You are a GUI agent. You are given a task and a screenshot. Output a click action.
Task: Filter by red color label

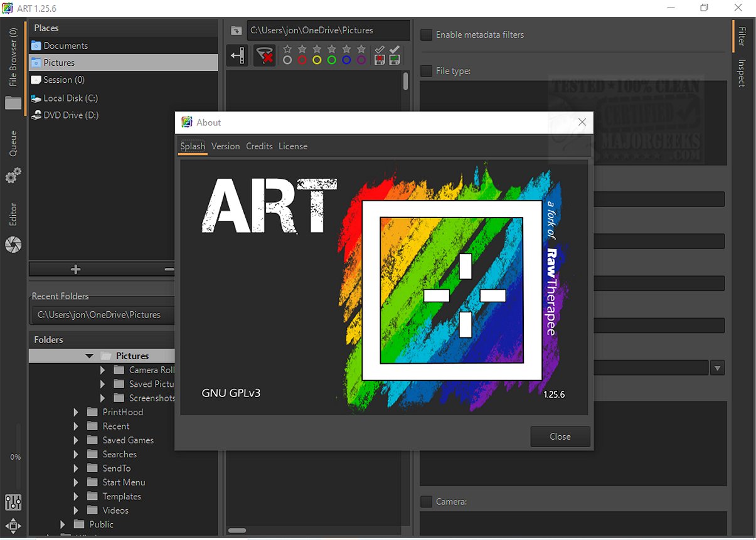(x=302, y=61)
